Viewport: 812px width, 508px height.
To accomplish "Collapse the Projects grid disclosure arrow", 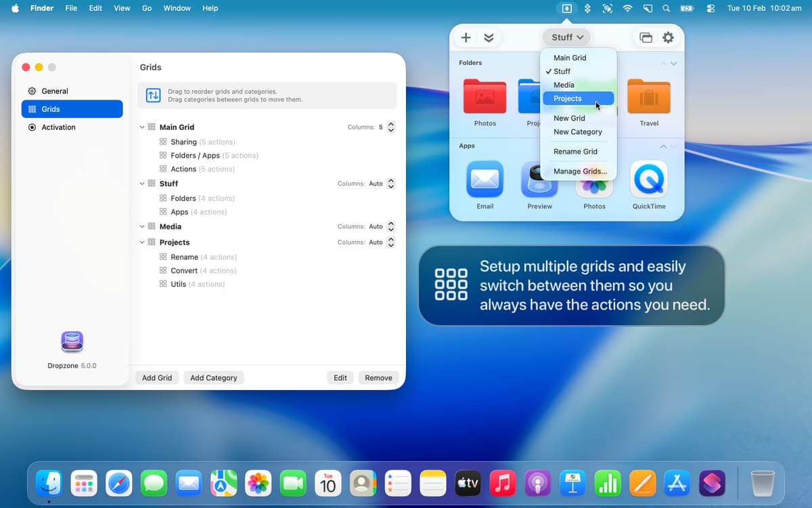I will (x=142, y=242).
